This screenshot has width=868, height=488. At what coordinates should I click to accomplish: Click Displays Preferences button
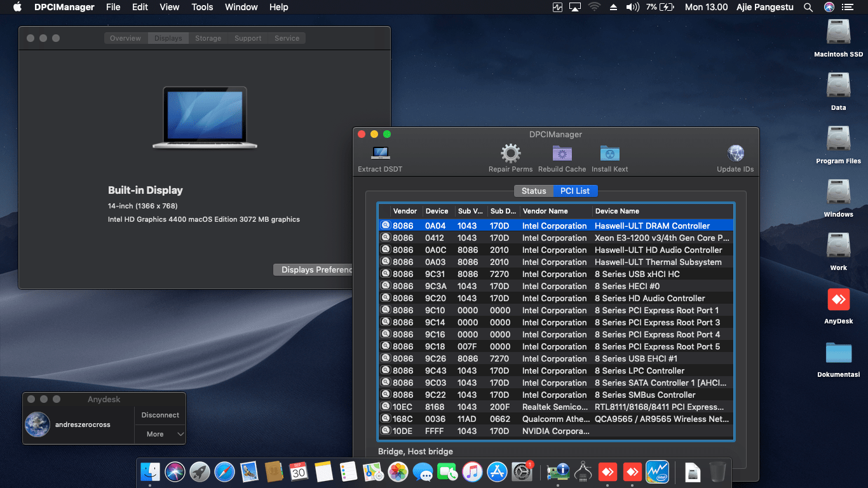click(x=313, y=269)
